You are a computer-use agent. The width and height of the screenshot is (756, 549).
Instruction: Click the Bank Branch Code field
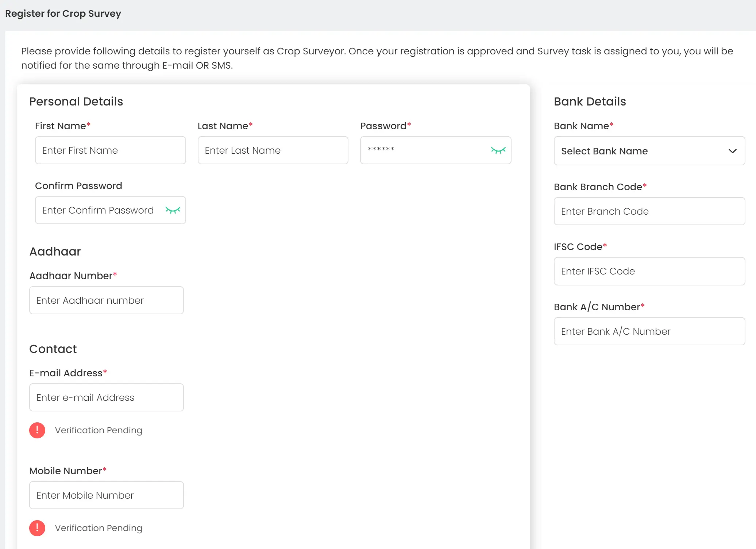(649, 211)
